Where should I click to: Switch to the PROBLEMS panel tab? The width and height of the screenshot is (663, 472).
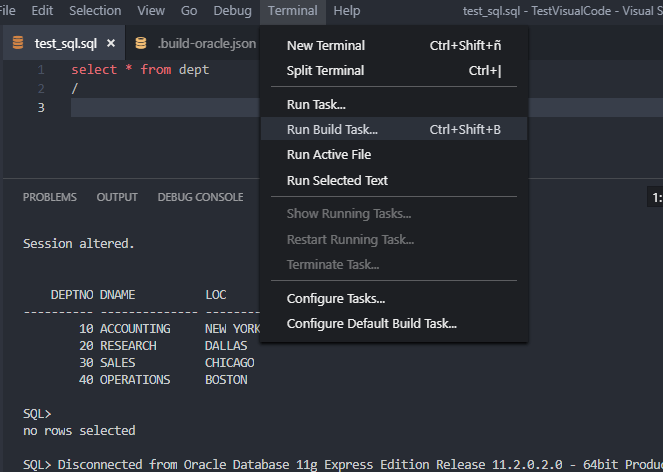tap(50, 197)
